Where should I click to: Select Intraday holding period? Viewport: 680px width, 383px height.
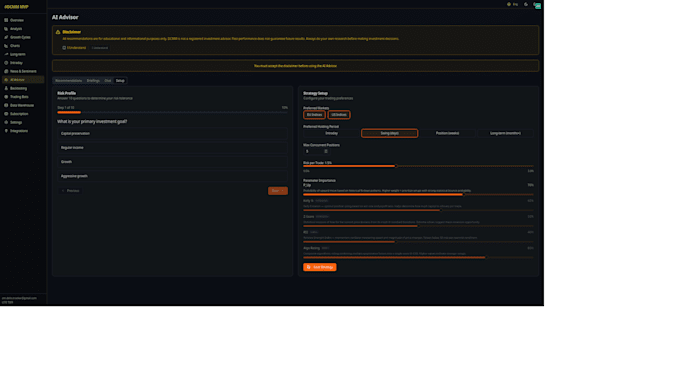click(x=331, y=133)
